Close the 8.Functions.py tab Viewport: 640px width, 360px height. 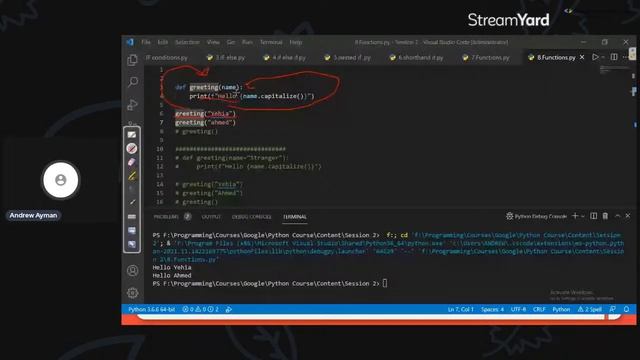582,57
